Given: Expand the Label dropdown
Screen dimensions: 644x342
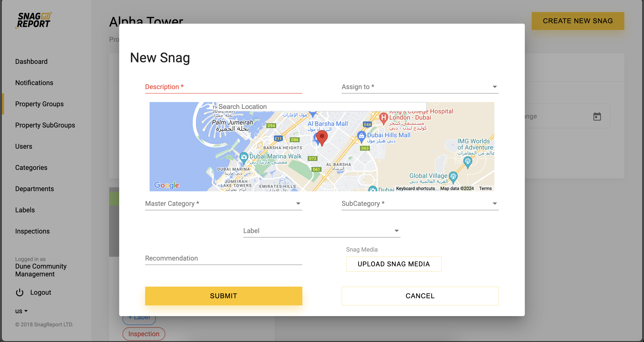Looking at the screenshot, I should [x=322, y=231].
